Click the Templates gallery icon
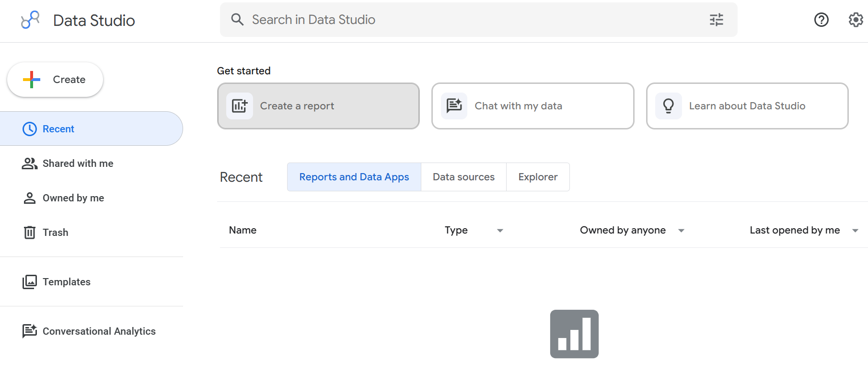 (x=30, y=282)
